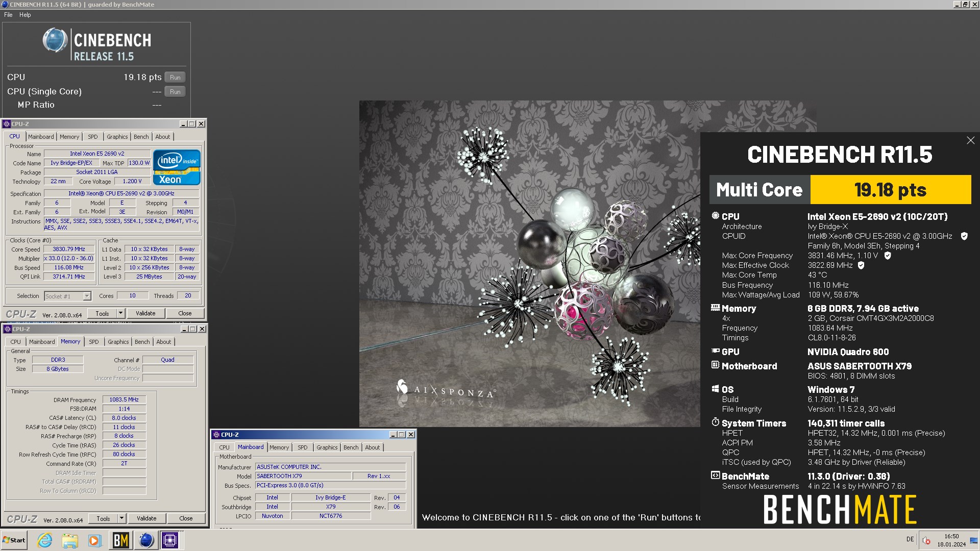Viewport: 980px width, 551px height.
Task: Click the CPU-Z Mainboard window title icon
Action: coord(216,435)
